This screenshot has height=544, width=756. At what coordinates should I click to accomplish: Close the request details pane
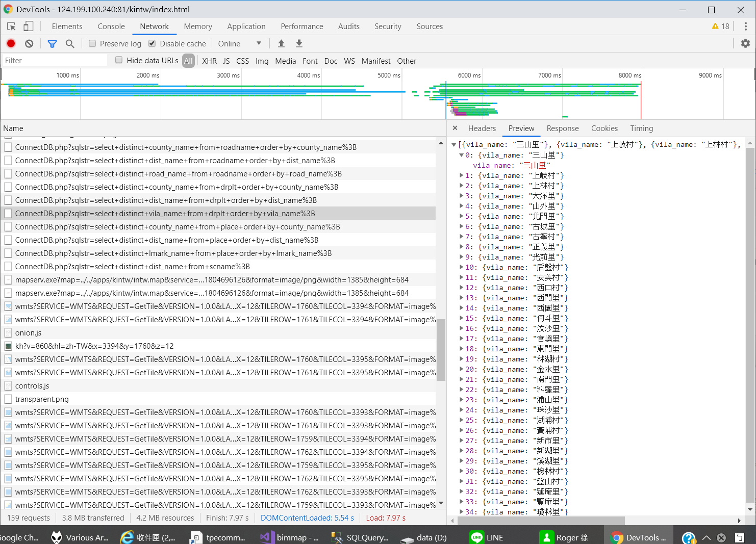point(455,128)
